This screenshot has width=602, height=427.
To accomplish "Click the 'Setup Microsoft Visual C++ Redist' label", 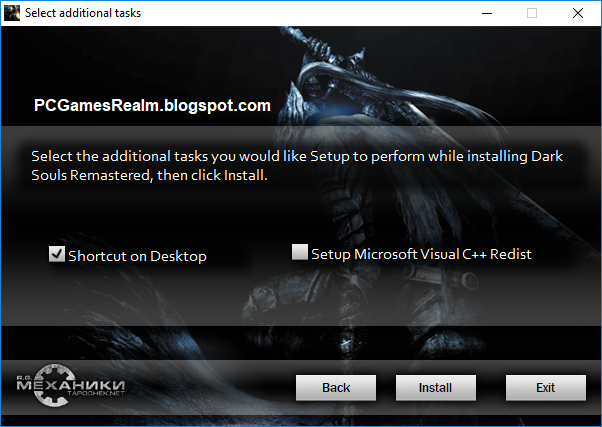I will 422,254.
